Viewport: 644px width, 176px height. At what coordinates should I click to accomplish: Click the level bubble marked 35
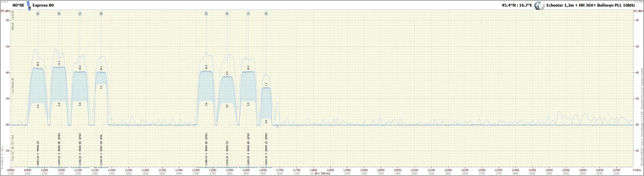(266, 14)
